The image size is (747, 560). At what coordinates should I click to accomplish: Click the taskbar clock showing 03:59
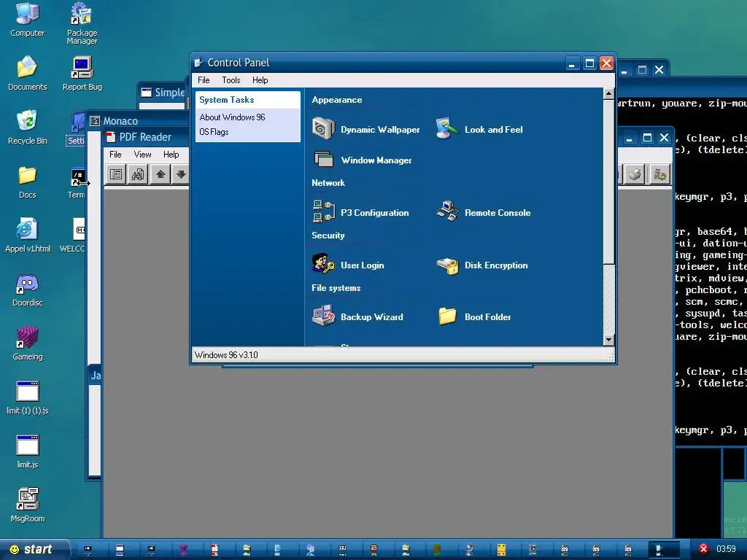[x=726, y=549]
